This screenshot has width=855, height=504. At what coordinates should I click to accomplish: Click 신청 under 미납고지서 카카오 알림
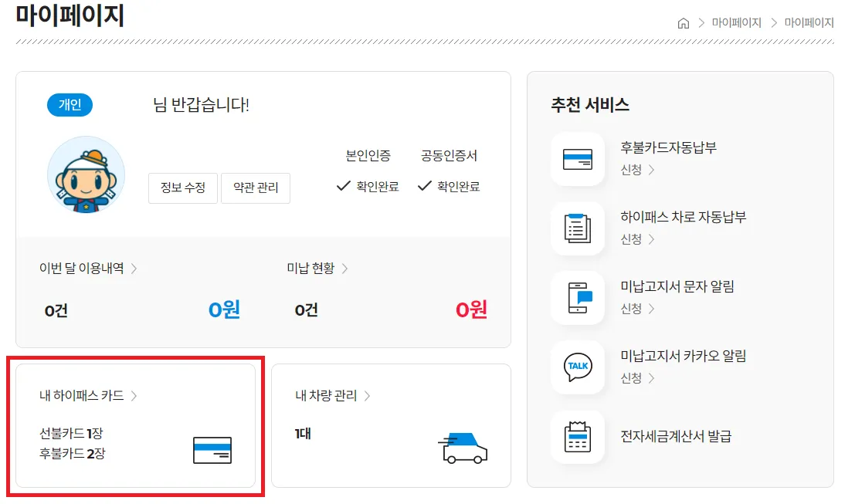(637, 378)
